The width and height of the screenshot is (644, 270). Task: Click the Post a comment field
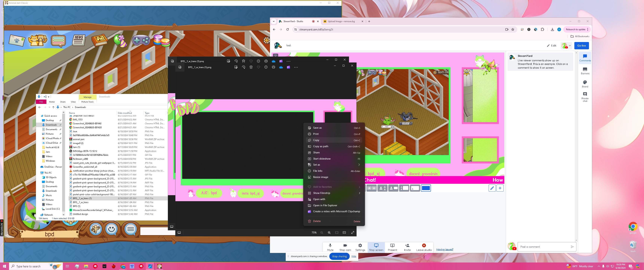point(547,247)
